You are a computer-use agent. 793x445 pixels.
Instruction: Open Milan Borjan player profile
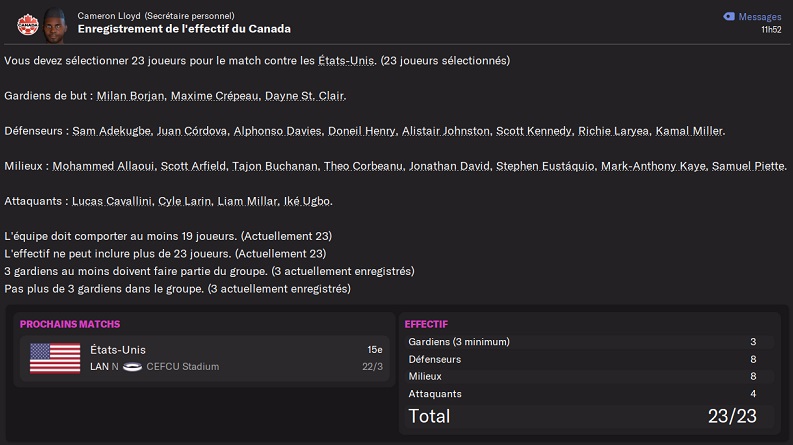pos(132,96)
